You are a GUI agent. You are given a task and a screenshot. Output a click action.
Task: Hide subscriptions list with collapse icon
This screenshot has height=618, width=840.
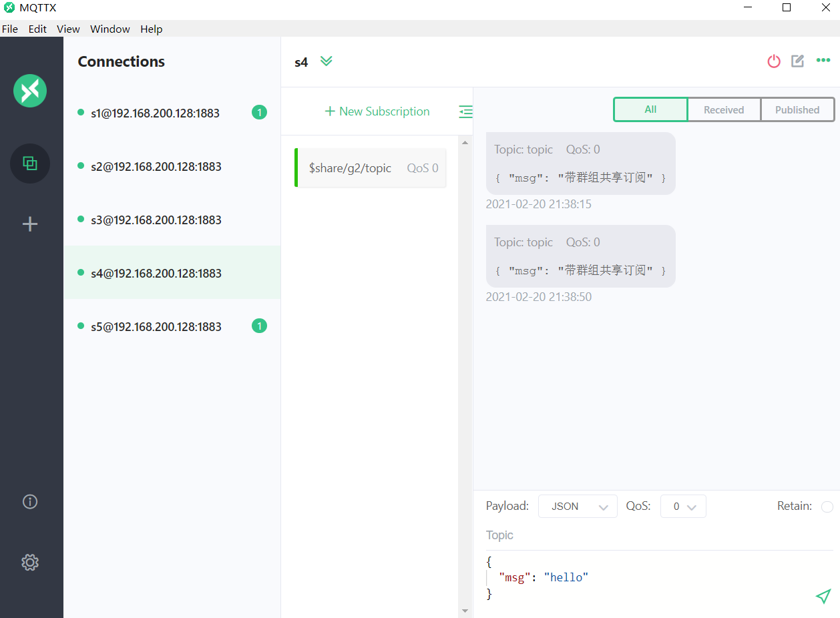click(x=465, y=112)
